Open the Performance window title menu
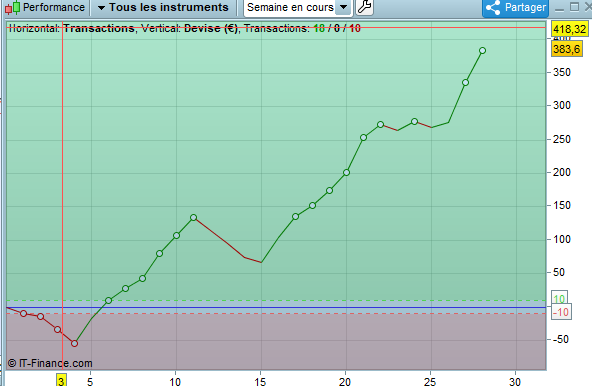This screenshot has width=592, height=386. click(54, 7)
